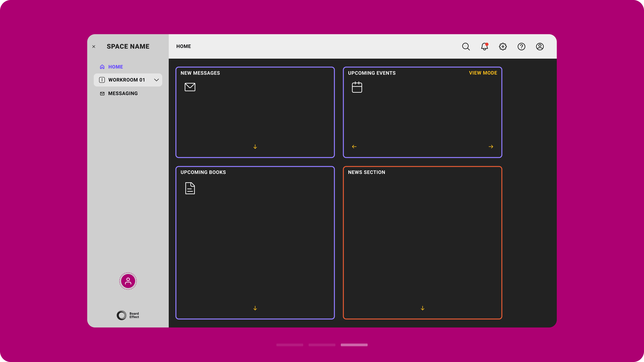Select the second slide indicator bar
This screenshot has width=644, height=362.
(322, 345)
